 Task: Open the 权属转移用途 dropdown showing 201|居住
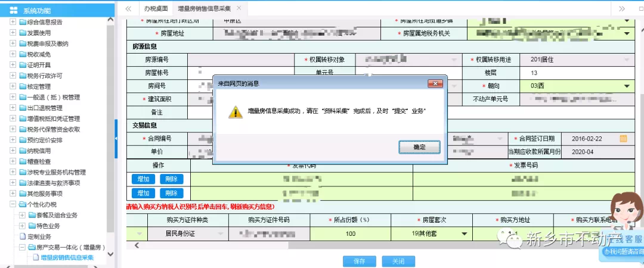(627, 60)
